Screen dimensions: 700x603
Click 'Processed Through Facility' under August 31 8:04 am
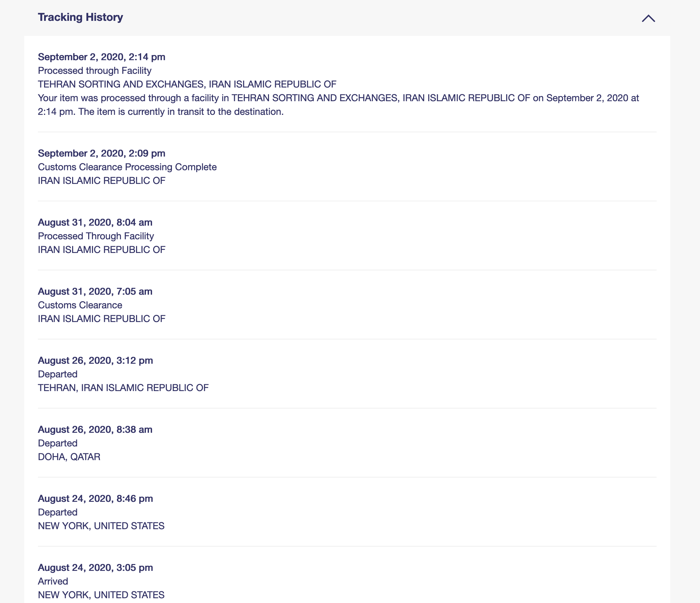point(96,236)
